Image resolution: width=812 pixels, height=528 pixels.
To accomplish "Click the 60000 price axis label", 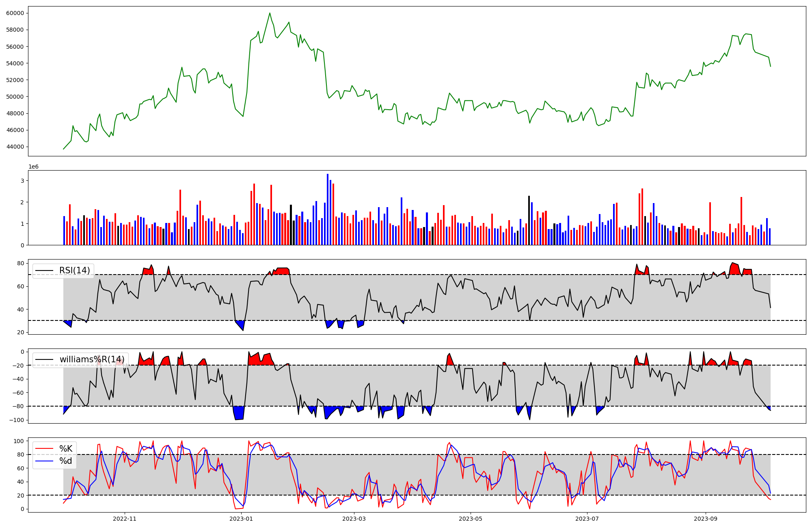I will click(x=15, y=13).
